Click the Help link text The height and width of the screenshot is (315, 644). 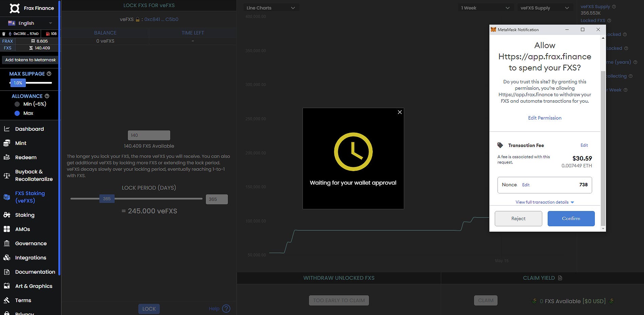[x=214, y=309]
